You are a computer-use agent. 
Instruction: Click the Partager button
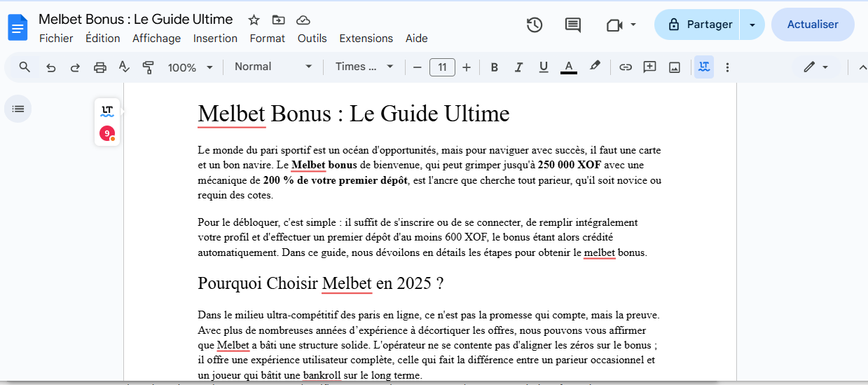(698, 25)
